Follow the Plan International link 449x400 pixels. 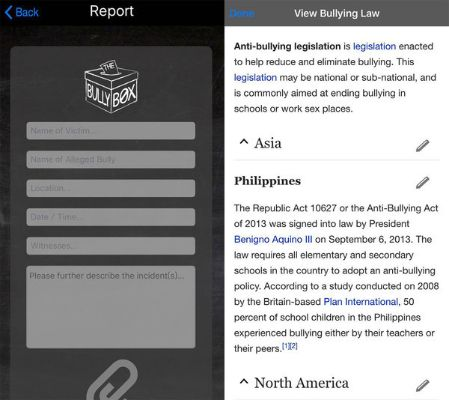361,302
